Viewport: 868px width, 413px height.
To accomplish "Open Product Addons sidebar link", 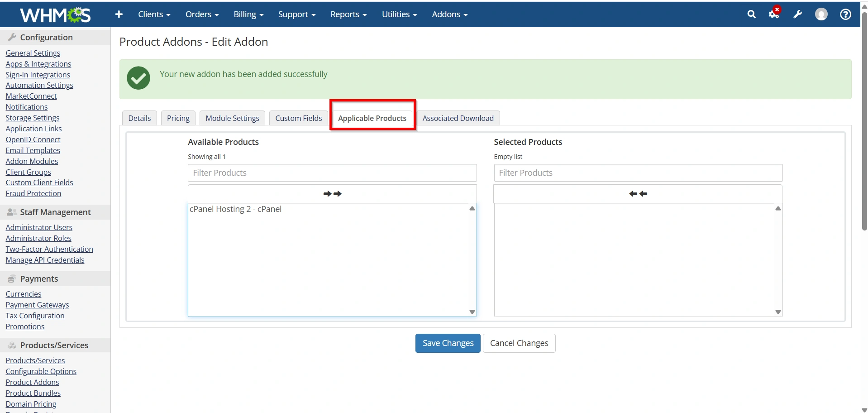I will pyautogui.click(x=33, y=382).
